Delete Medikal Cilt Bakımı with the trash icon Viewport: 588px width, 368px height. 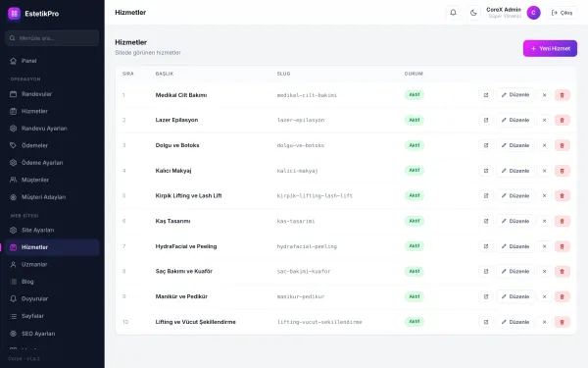tap(562, 95)
